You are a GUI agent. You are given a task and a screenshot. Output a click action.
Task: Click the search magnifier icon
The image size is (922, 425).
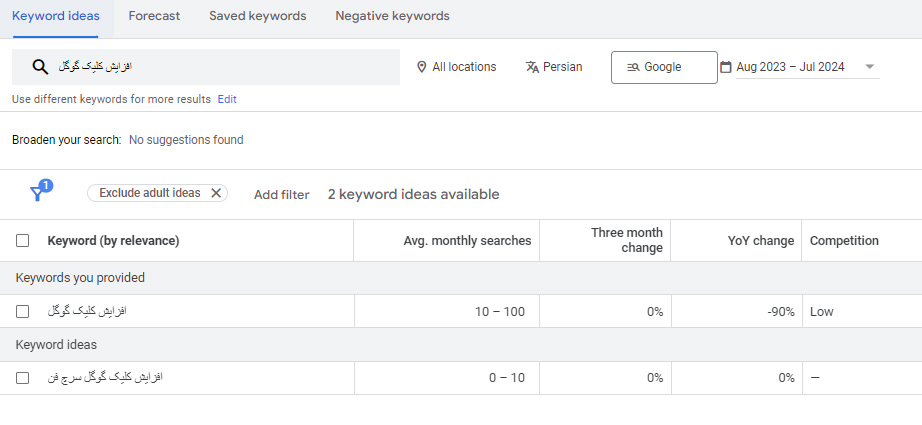[40, 67]
